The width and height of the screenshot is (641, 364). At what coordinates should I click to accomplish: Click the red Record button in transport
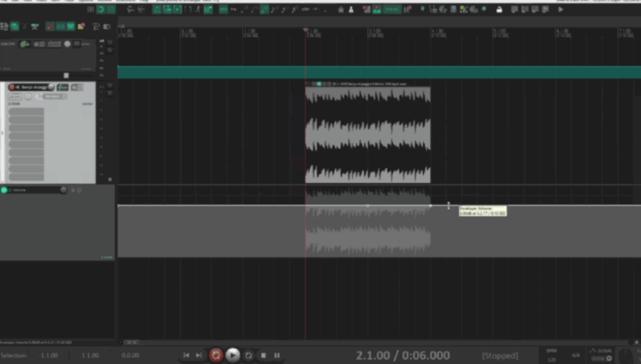click(x=216, y=355)
